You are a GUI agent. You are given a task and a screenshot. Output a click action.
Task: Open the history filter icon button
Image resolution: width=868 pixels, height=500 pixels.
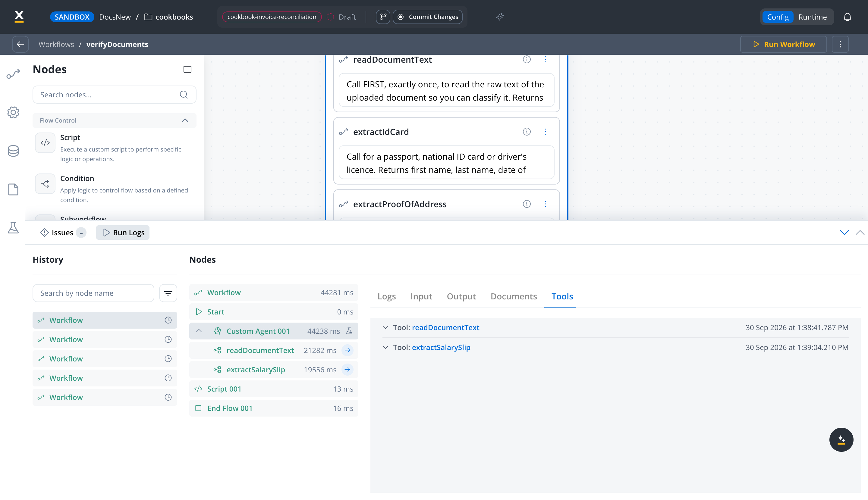pos(168,293)
